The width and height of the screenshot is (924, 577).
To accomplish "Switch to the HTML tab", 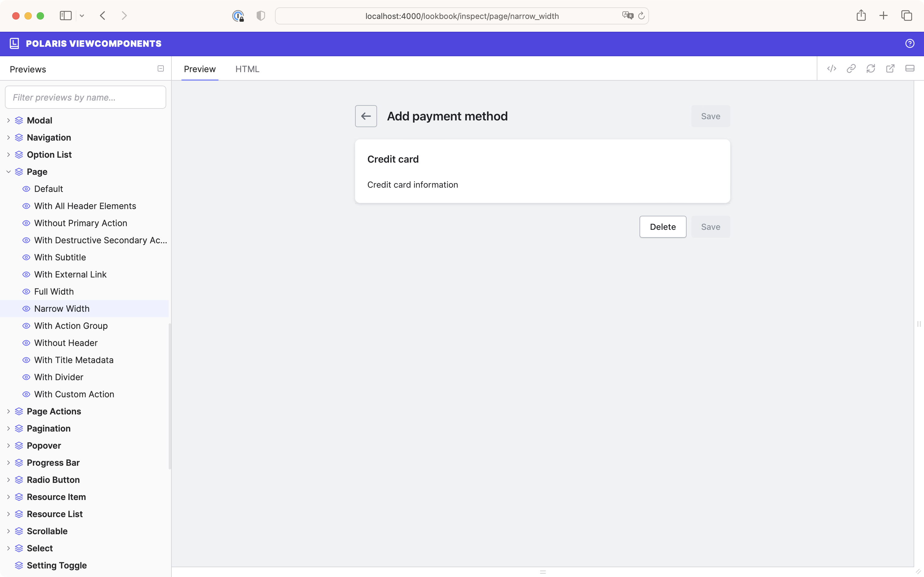I will pyautogui.click(x=248, y=68).
